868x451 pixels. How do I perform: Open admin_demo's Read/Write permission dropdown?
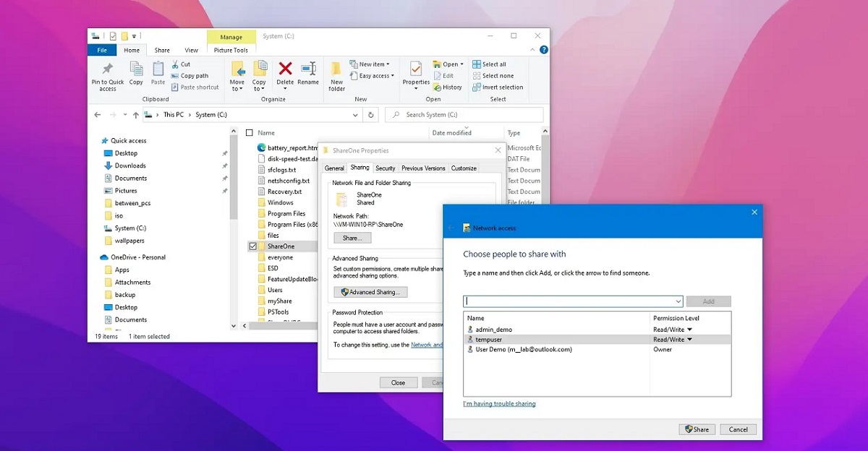(673, 330)
